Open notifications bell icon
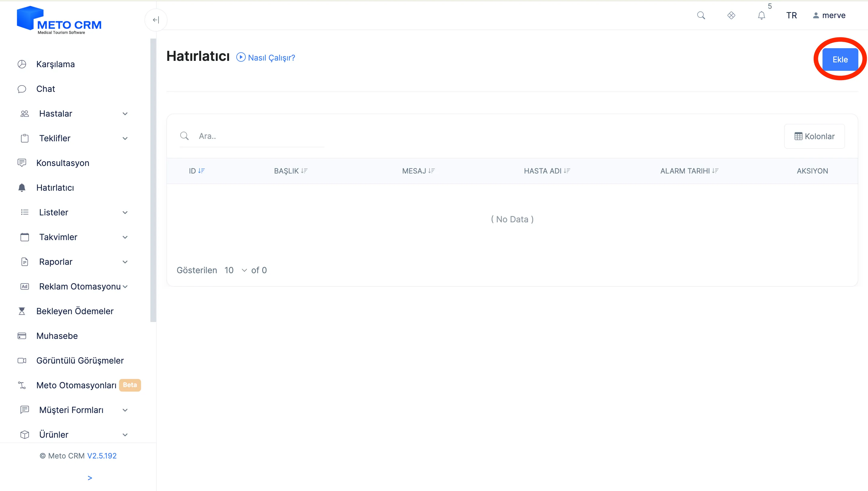Image resolution: width=868 pixels, height=491 pixels. [x=761, y=15]
